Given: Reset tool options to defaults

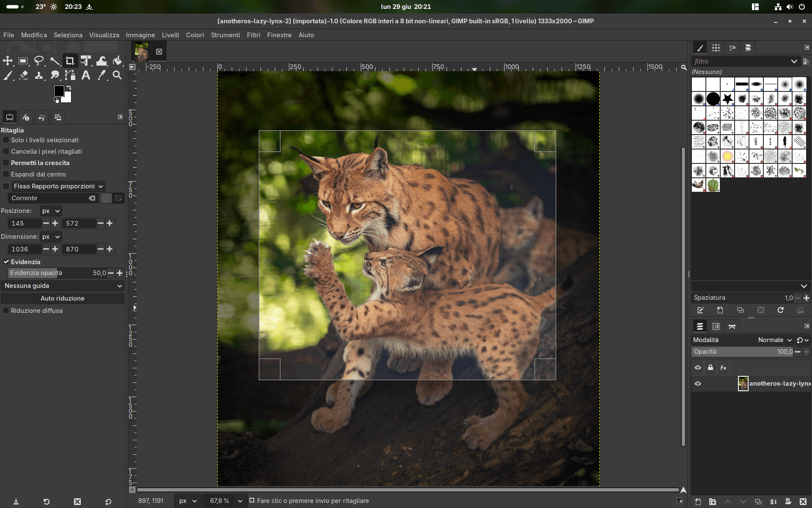Looking at the screenshot, I should [x=108, y=502].
